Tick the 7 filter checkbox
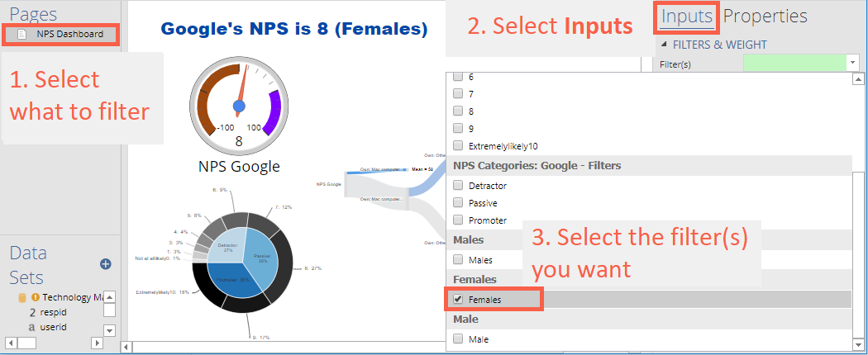The height and width of the screenshot is (355, 868). [458, 94]
